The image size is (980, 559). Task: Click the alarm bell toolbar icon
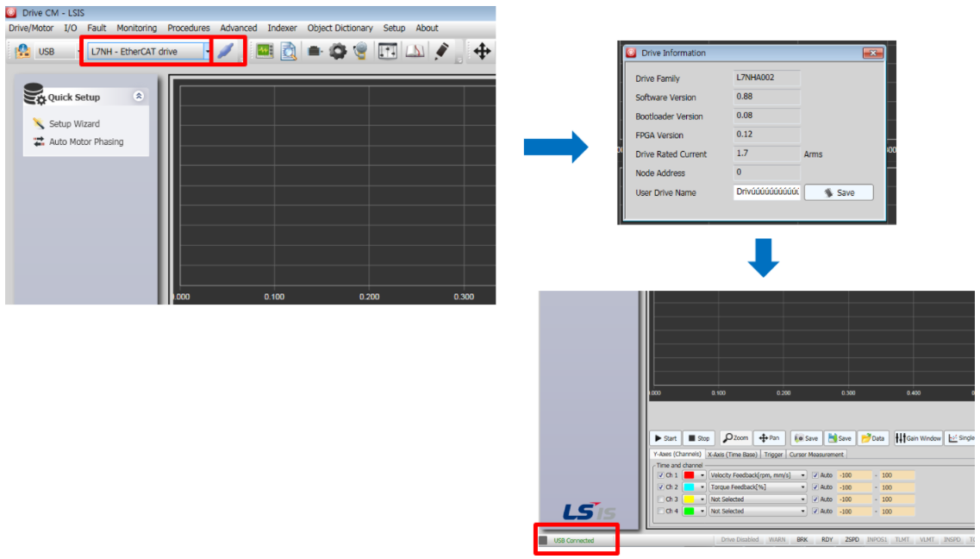pyautogui.click(x=359, y=50)
